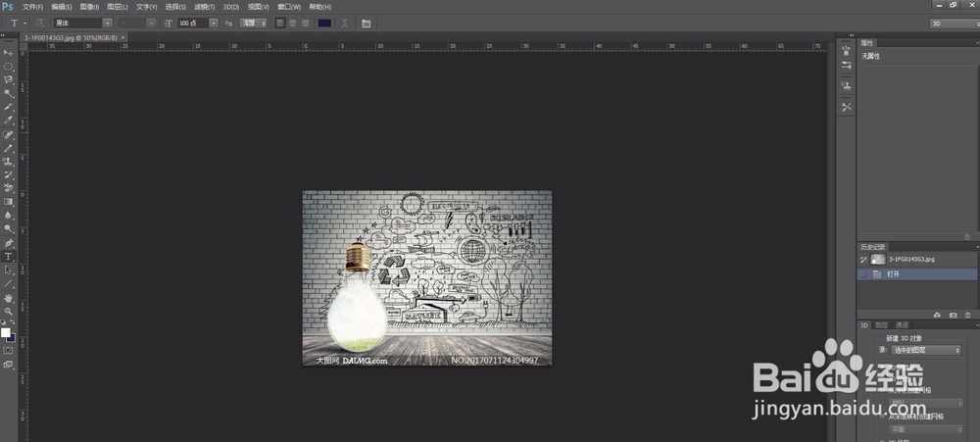Open the font style dropdown
Viewport: 980px width, 442px height.
pos(151,24)
